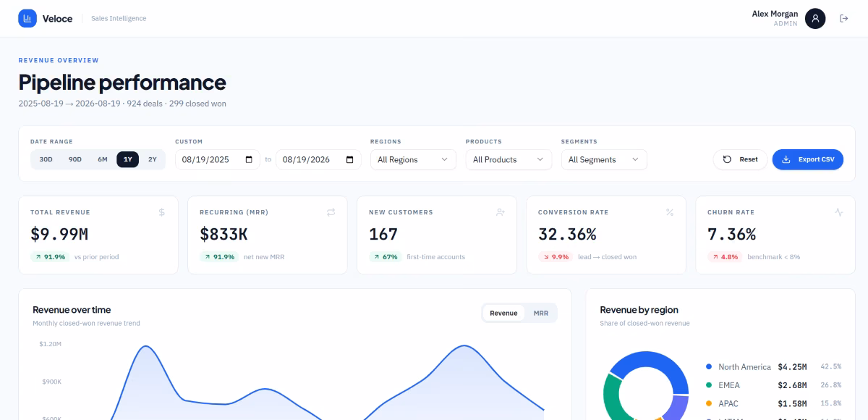Click the trend arrow beside 67% badge

point(376,257)
